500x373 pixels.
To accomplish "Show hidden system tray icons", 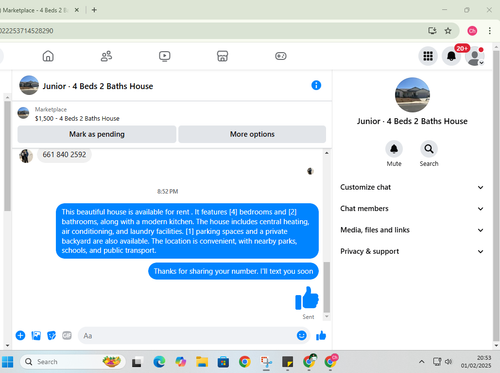I will tap(421, 362).
